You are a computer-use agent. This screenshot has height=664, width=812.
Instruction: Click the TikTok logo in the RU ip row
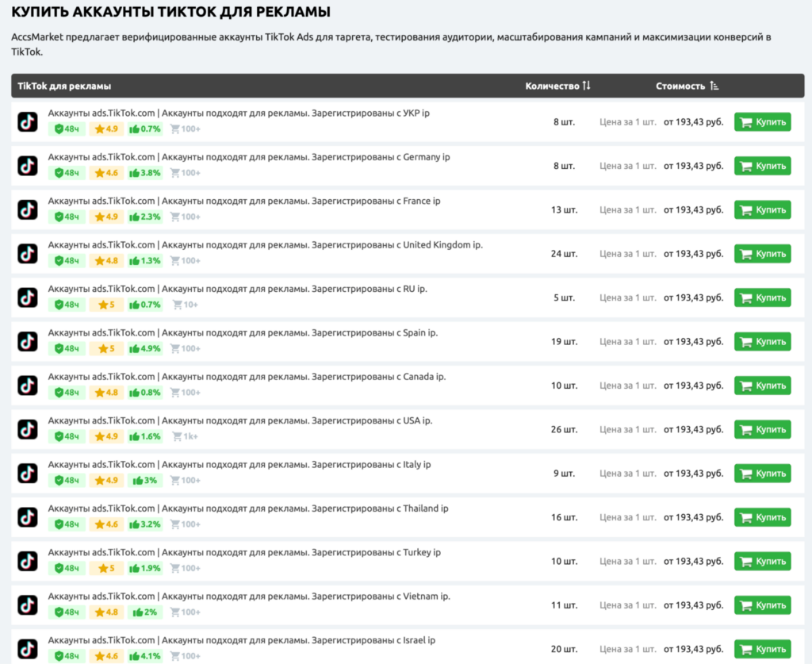pyautogui.click(x=28, y=297)
